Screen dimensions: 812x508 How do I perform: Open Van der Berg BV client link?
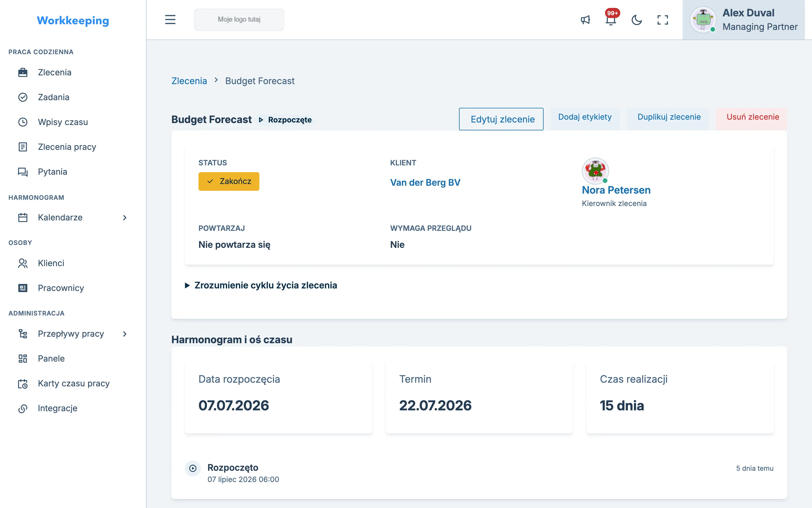[x=425, y=182]
